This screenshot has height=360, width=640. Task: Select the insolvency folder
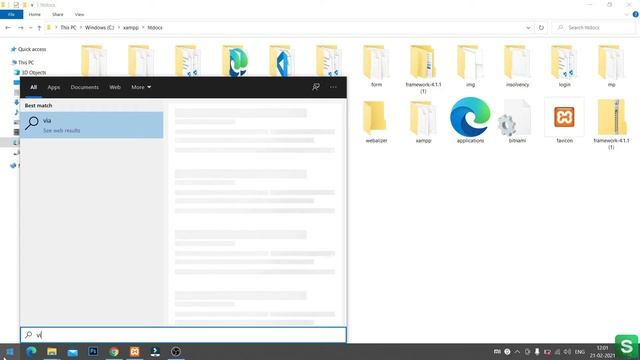517,66
